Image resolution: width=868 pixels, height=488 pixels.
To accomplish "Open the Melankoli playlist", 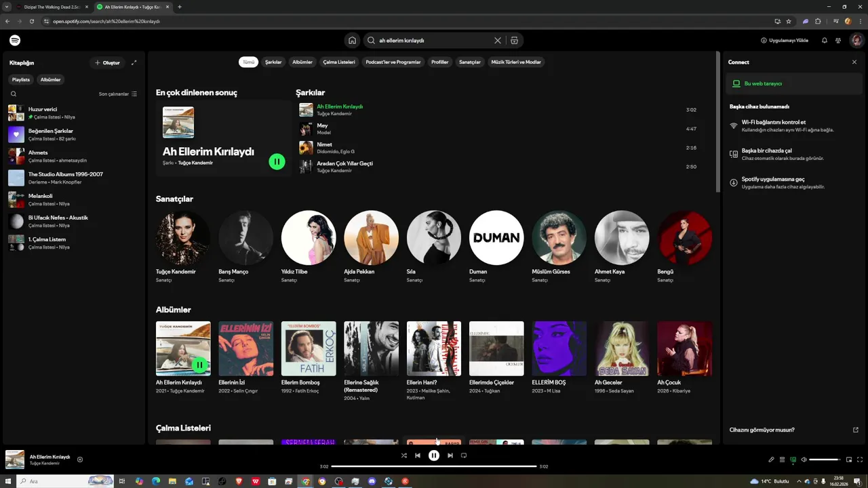I will click(74, 199).
